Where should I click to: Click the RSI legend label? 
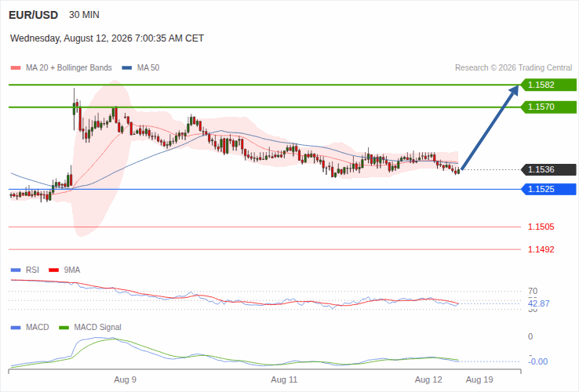[32, 270]
